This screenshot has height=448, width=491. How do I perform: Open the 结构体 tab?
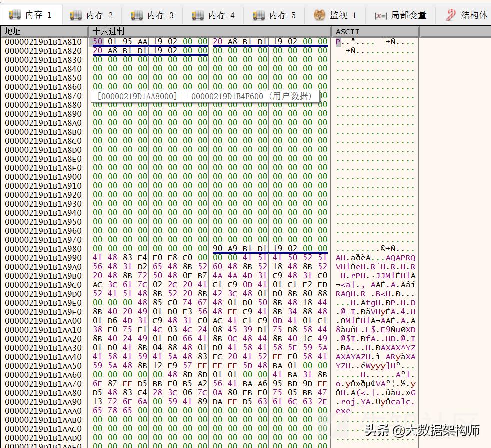465,15
